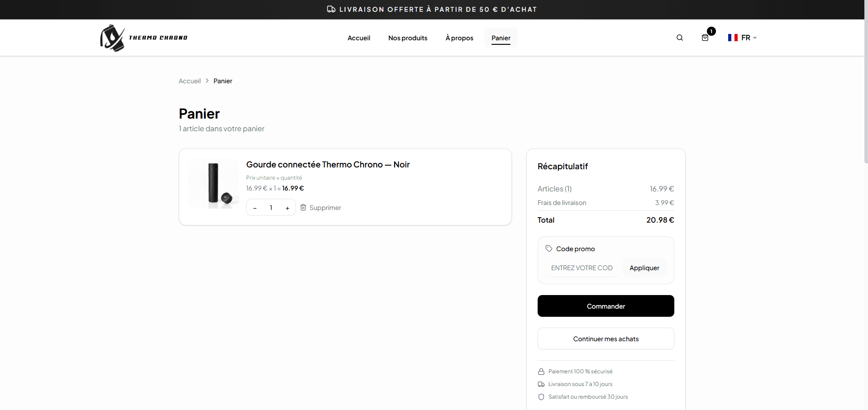Open the À propos page

pos(459,38)
